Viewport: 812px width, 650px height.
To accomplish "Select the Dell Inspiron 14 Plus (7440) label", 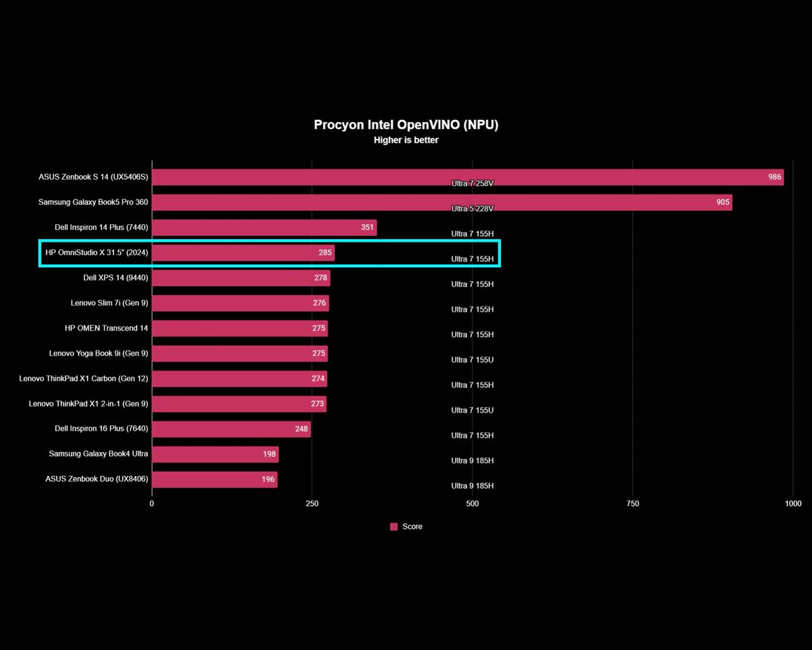I will click(101, 227).
